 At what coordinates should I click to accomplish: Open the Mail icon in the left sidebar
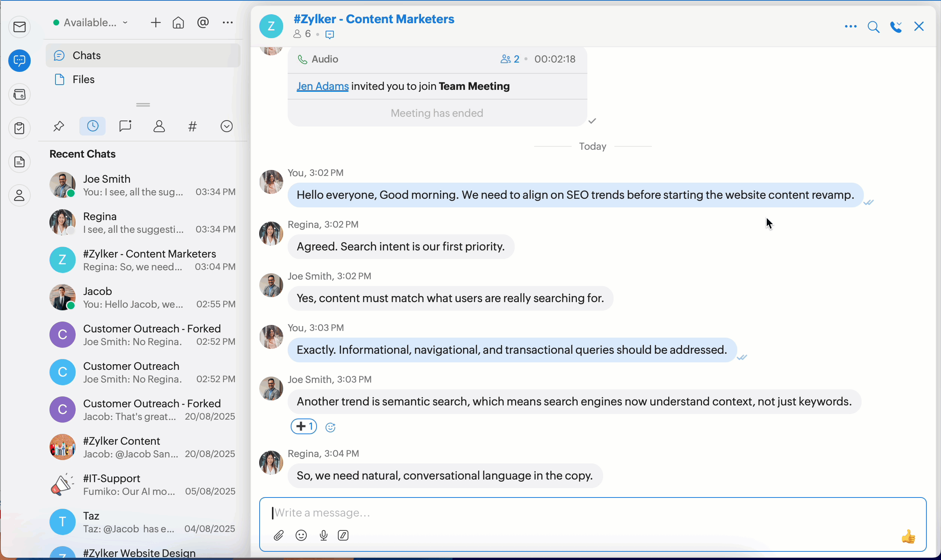click(19, 27)
